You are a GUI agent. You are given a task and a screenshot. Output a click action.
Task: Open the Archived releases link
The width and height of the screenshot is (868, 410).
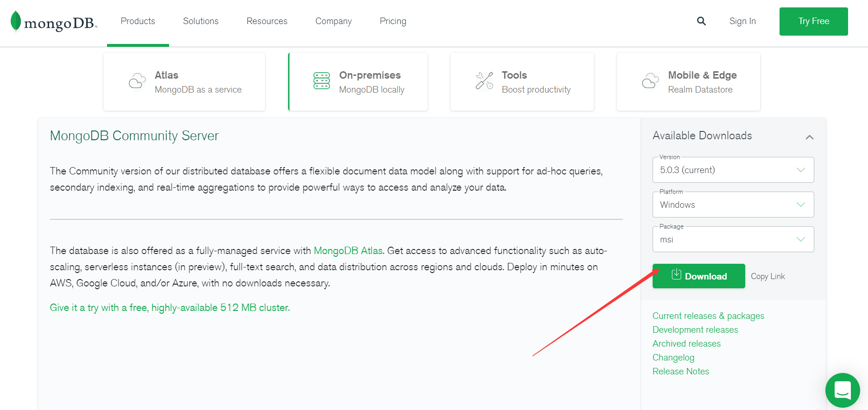[x=686, y=343]
